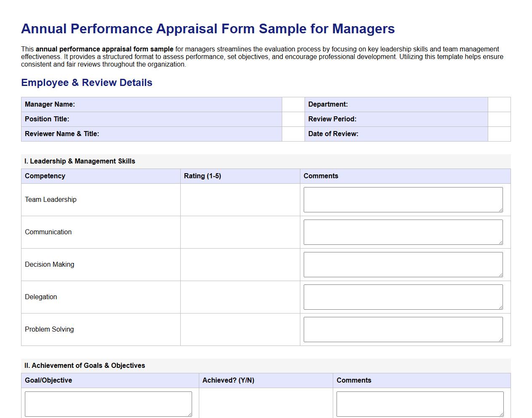Click the Date of Review input cell
This screenshot has height=418, width=532.
coord(499,134)
